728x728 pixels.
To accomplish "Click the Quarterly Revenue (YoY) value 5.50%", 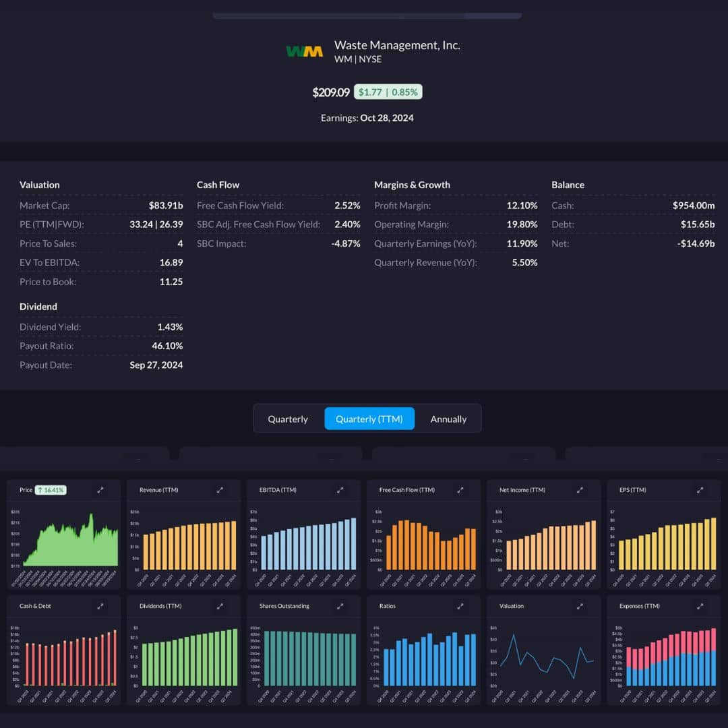I will (524, 262).
